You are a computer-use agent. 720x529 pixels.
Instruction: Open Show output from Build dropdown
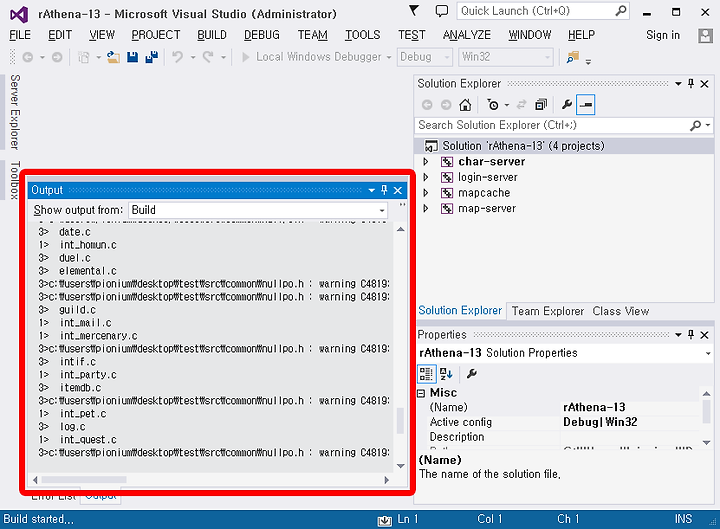click(x=382, y=211)
